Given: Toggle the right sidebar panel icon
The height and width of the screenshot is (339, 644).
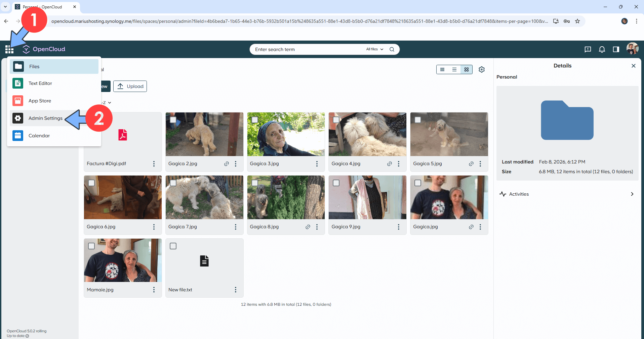Looking at the screenshot, I should (616, 49).
